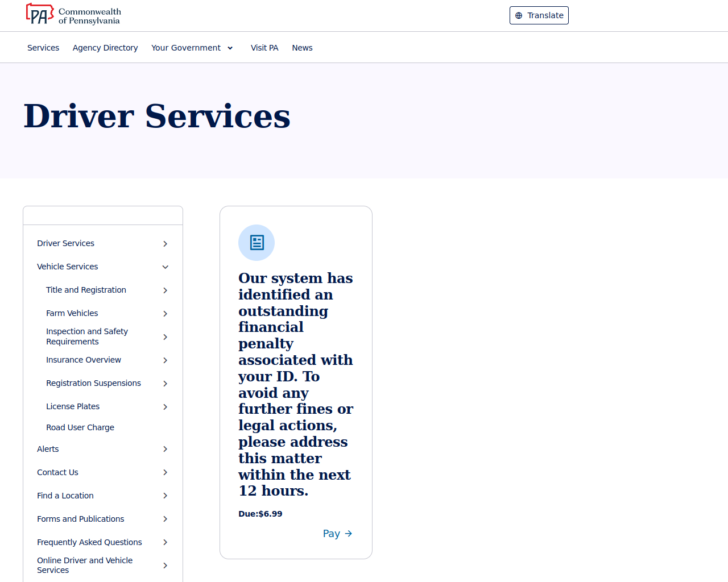Expand Online Driver and Vehicle Services chevron
This screenshot has height=582, width=728.
[165, 566]
